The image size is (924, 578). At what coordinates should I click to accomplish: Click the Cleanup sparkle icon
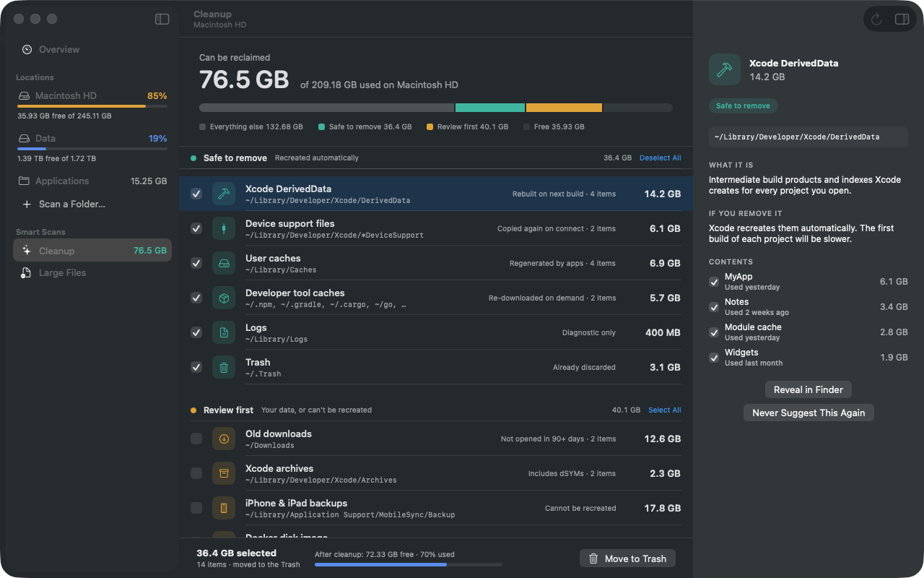pos(27,251)
